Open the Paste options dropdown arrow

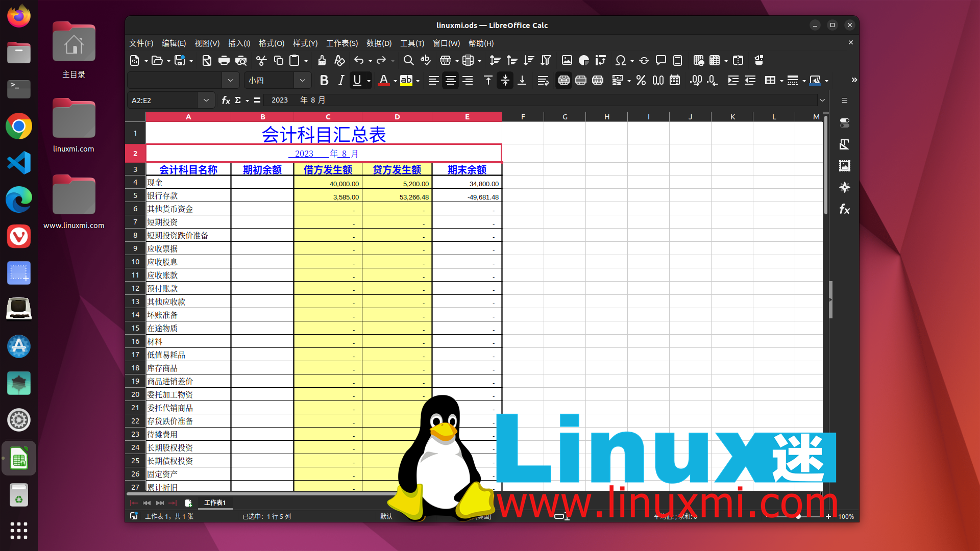[306, 61]
